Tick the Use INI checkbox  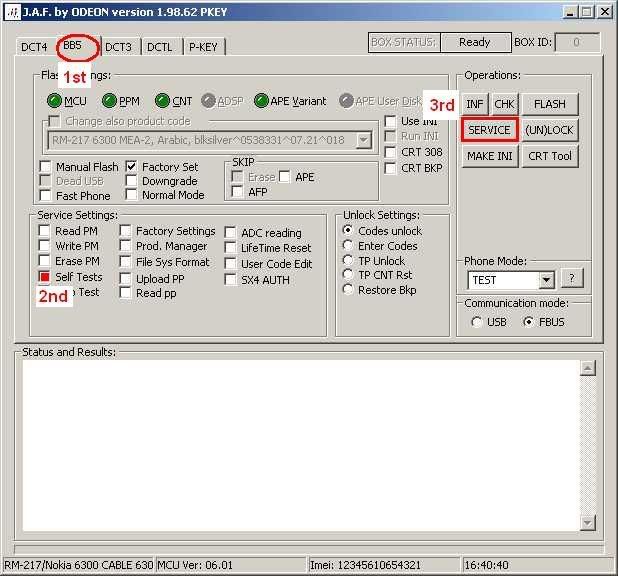pyautogui.click(x=390, y=121)
